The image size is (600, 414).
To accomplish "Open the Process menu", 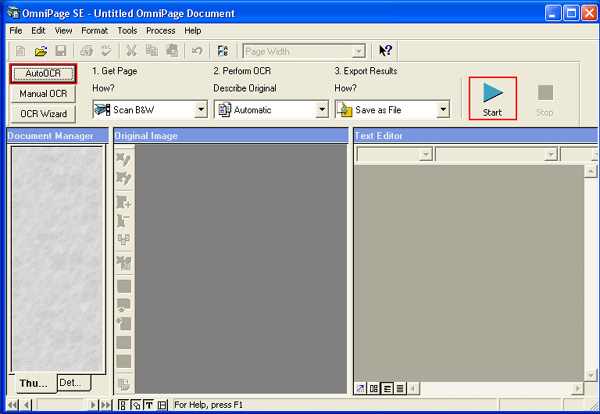I will point(160,31).
